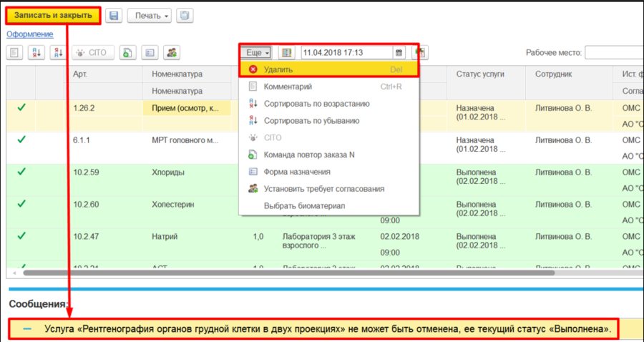Collapse the message with the dash icon

27,328
